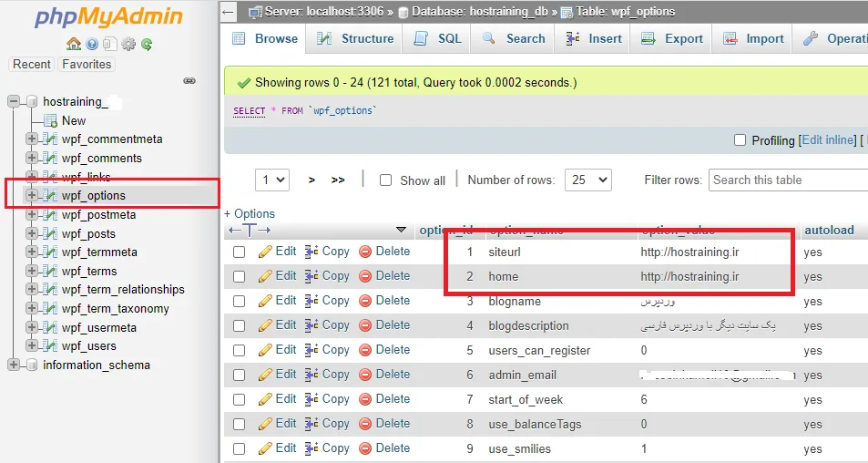Click red Delete icon for siteurl row
Image resolution: width=868 pixels, height=463 pixels.
(365, 252)
